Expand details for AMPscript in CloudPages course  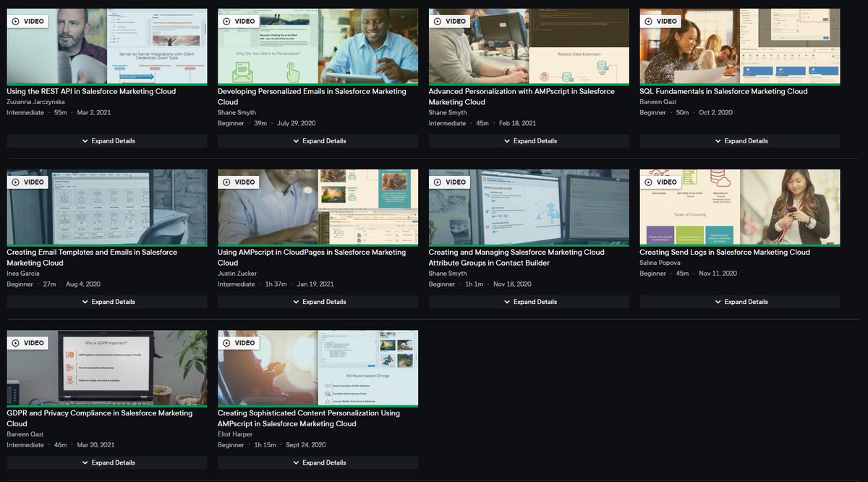click(318, 302)
